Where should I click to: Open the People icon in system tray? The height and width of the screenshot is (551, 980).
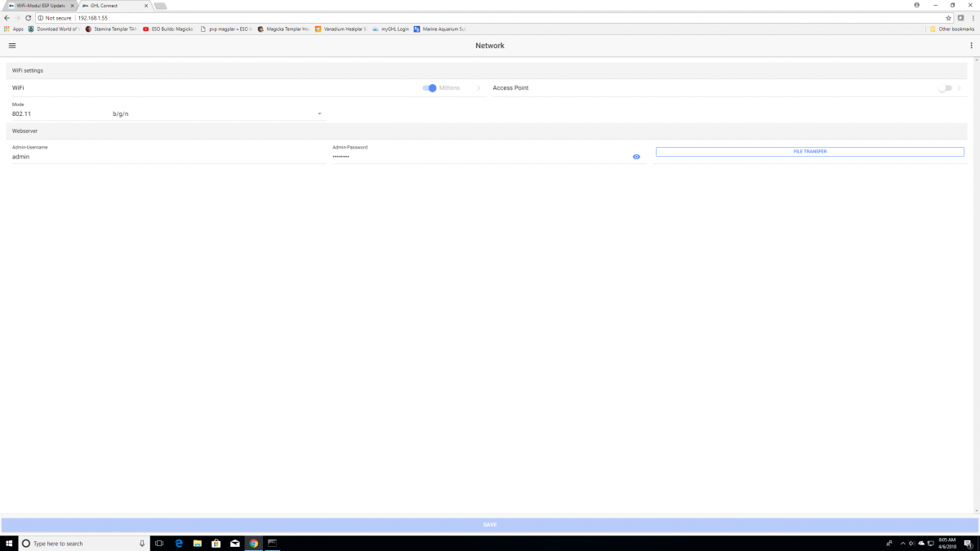[889, 543]
